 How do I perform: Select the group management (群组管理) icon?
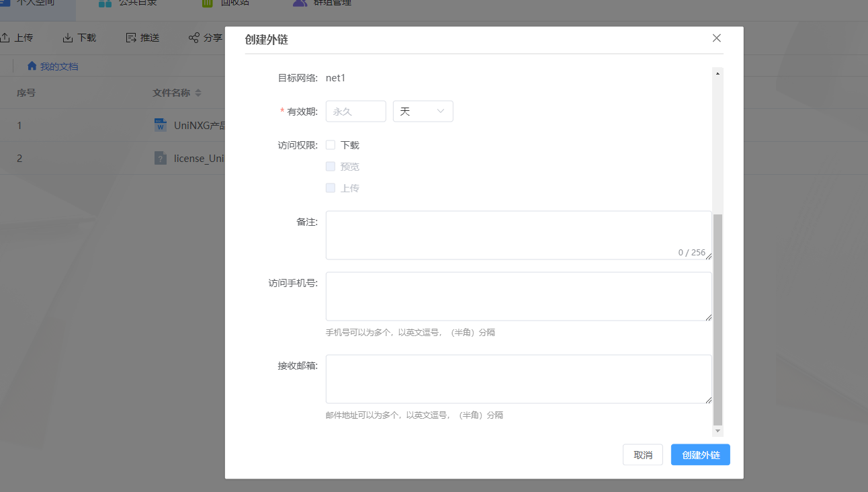click(x=300, y=3)
